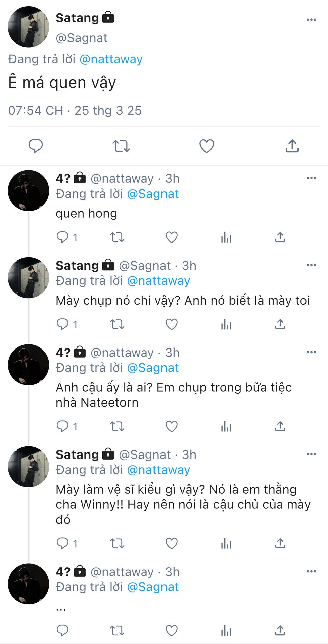Reply to the main tweet 'Ê má quen vậy'
This screenshot has width=328, height=644.
pos(35,146)
